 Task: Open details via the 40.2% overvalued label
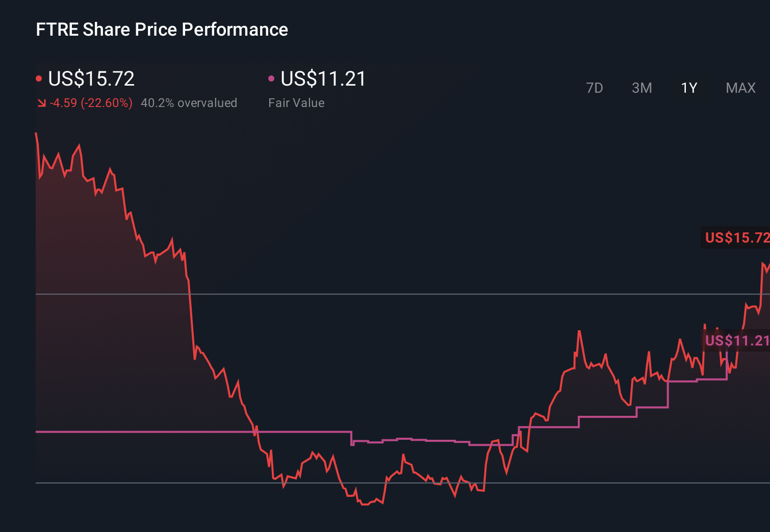[x=189, y=102]
